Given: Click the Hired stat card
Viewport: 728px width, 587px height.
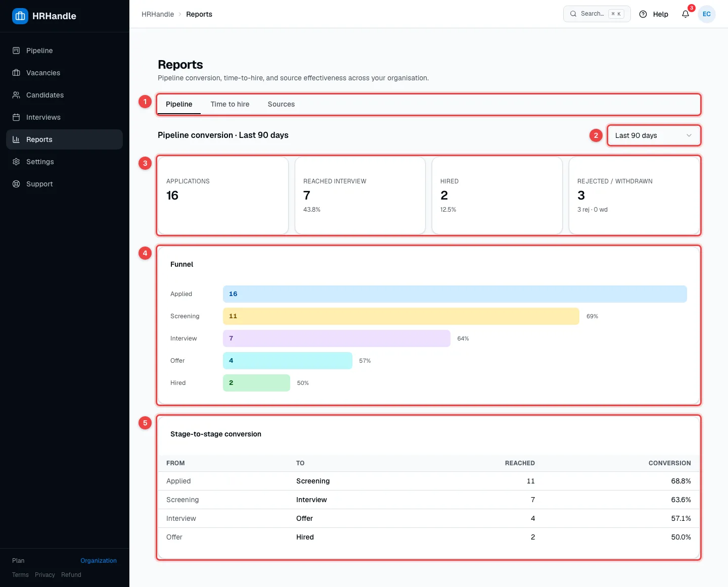Looking at the screenshot, I should click(x=497, y=195).
